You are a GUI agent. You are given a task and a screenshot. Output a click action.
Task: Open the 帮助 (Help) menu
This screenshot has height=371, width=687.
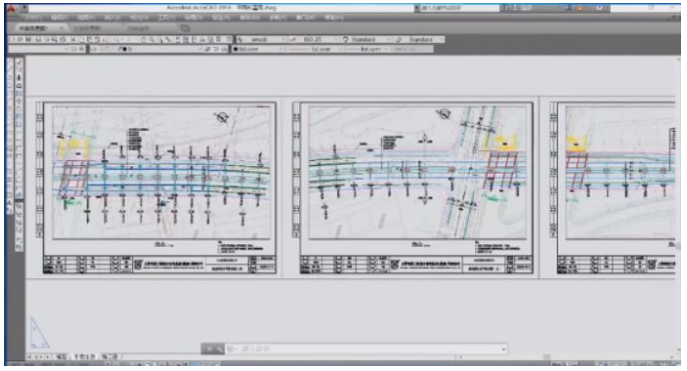pyautogui.click(x=334, y=18)
